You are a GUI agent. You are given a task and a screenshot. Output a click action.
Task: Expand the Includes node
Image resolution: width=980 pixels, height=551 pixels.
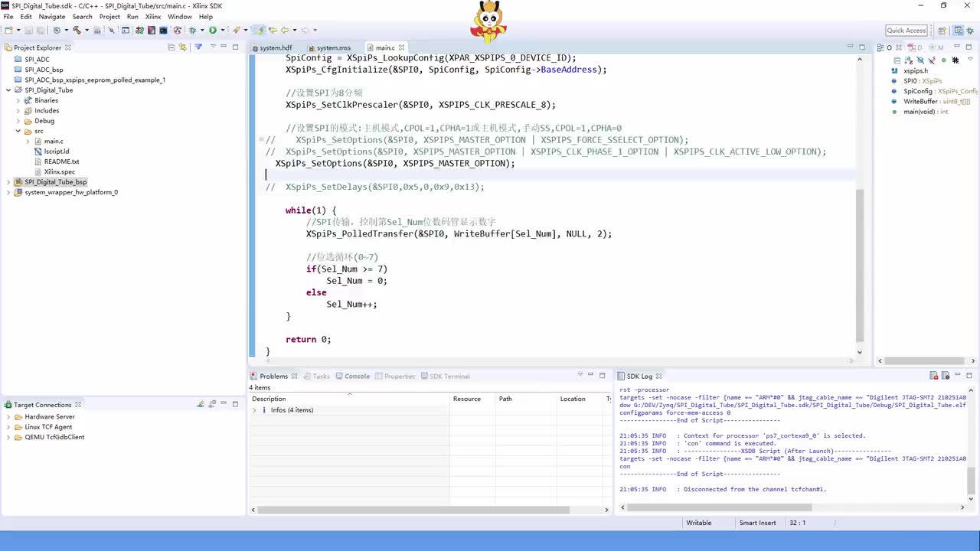pyautogui.click(x=18, y=110)
